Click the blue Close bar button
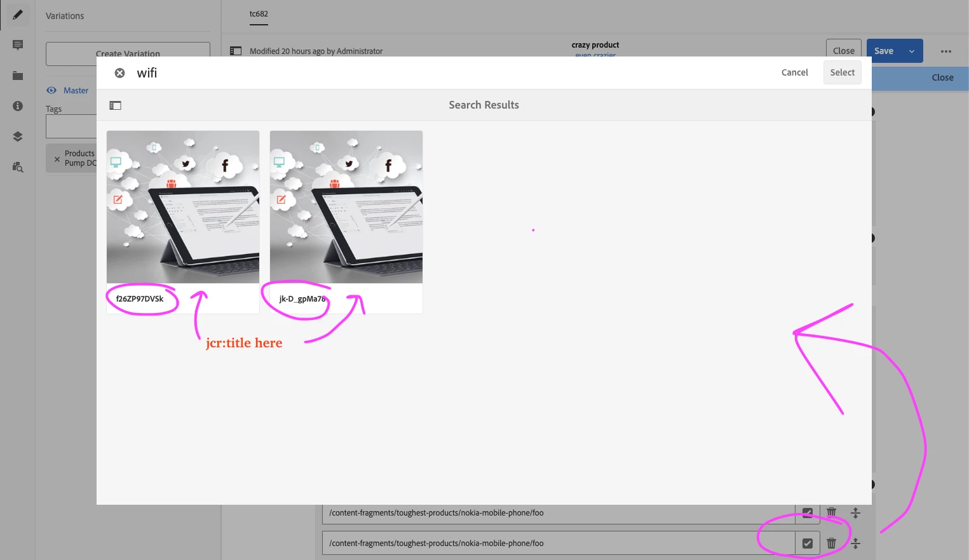The image size is (969, 560). (942, 77)
